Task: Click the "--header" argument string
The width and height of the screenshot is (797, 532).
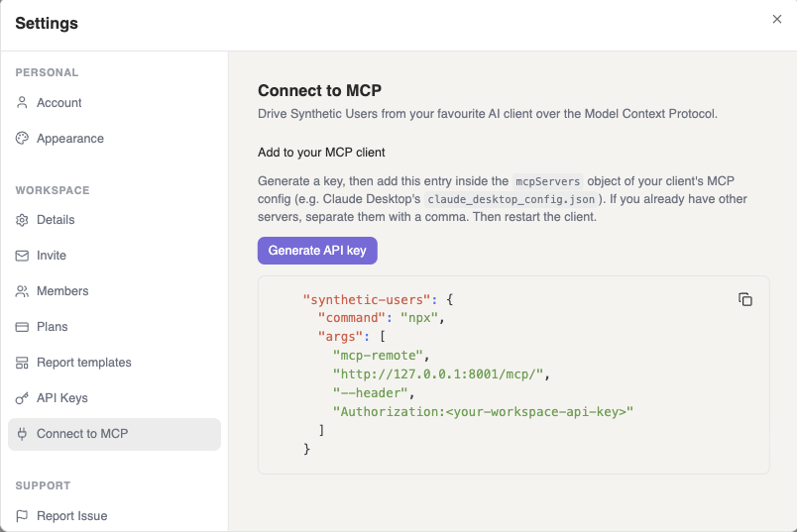Action: [371, 392]
